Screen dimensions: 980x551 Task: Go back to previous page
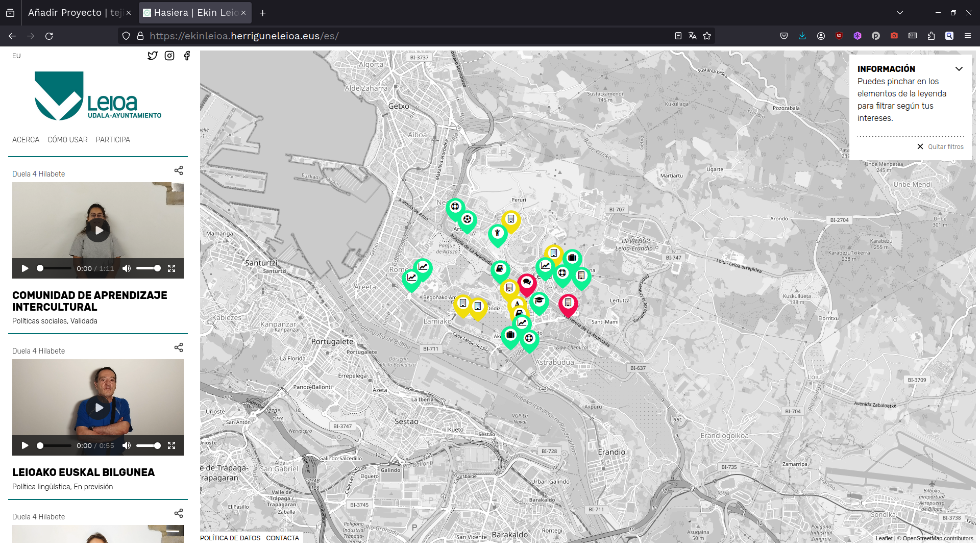(12, 36)
